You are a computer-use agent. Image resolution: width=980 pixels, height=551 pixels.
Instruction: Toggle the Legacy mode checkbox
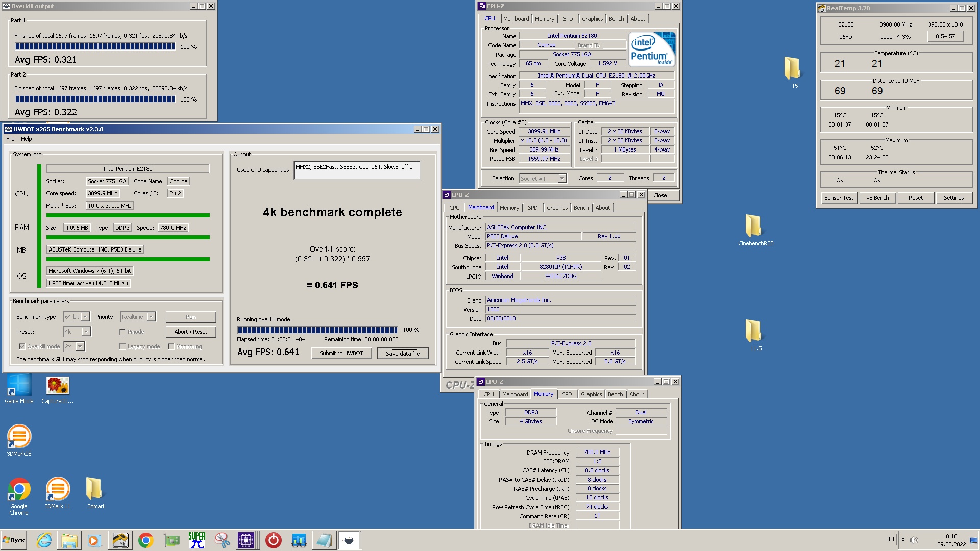pos(122,346)
